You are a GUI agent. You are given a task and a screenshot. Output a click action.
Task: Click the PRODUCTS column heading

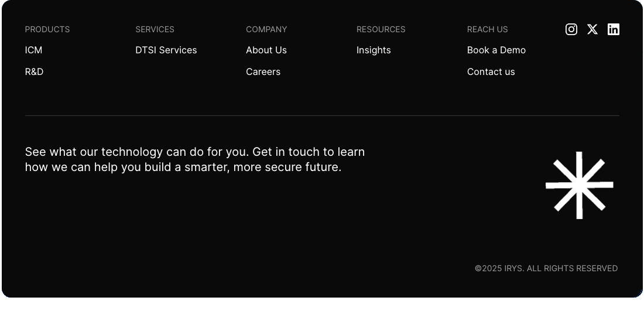click(47, 29)
